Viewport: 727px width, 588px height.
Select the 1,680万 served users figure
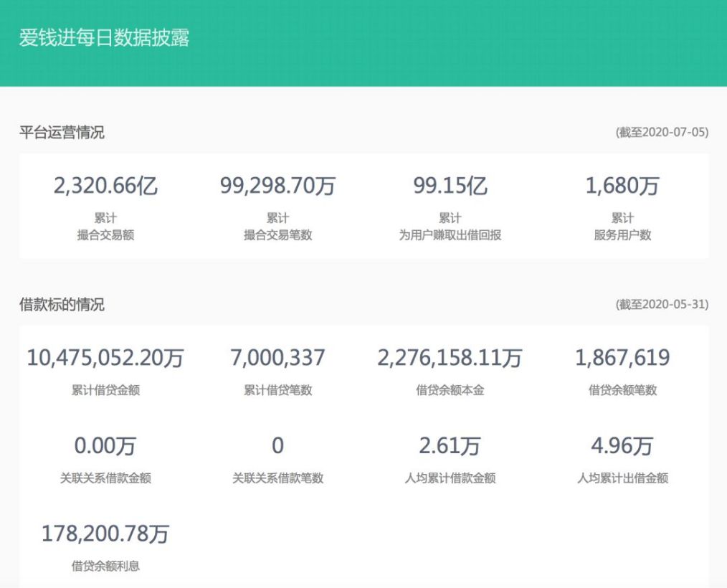(622, 186)
